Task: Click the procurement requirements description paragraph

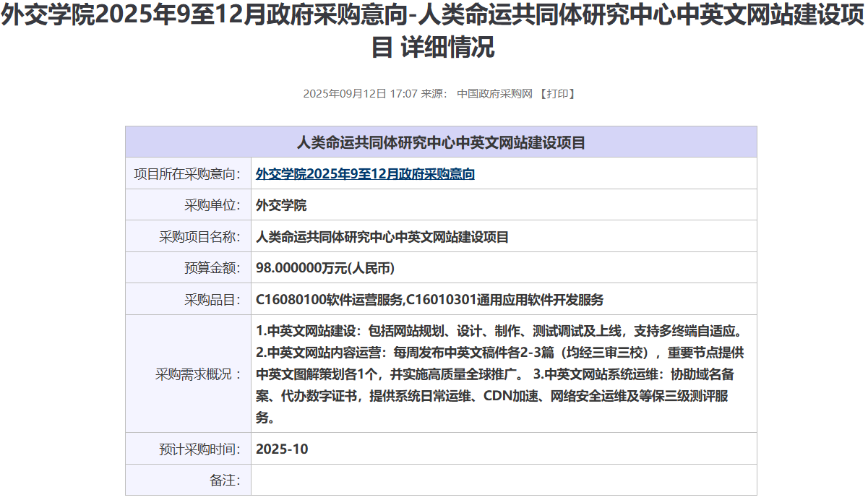Action: point(499,374)
